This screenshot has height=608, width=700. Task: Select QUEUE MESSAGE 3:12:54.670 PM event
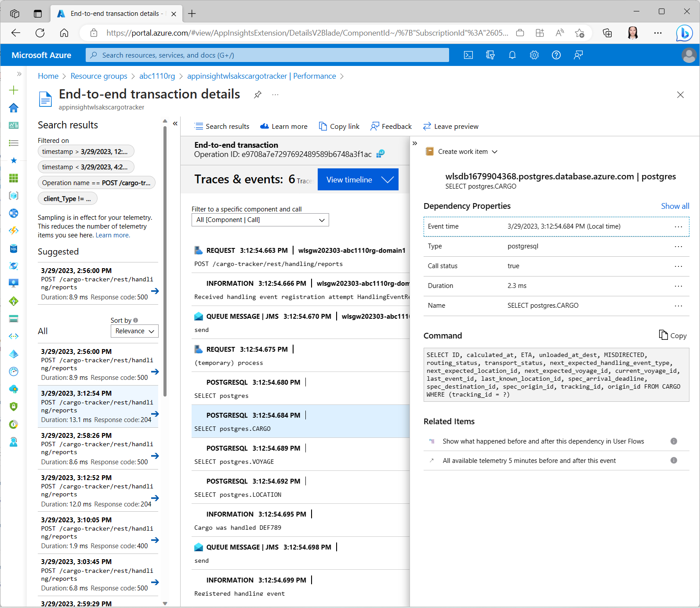pos(301,323)
